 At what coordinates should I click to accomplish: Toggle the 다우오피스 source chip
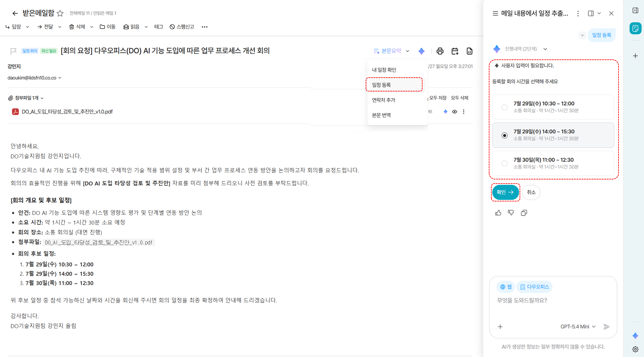click(x=534, y=287)
